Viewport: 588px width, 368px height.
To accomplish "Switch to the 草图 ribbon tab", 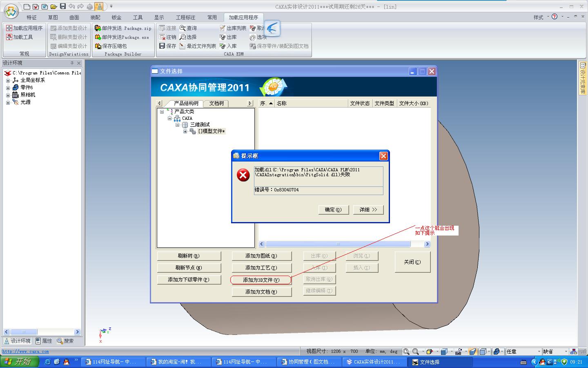I will [53, 17].
